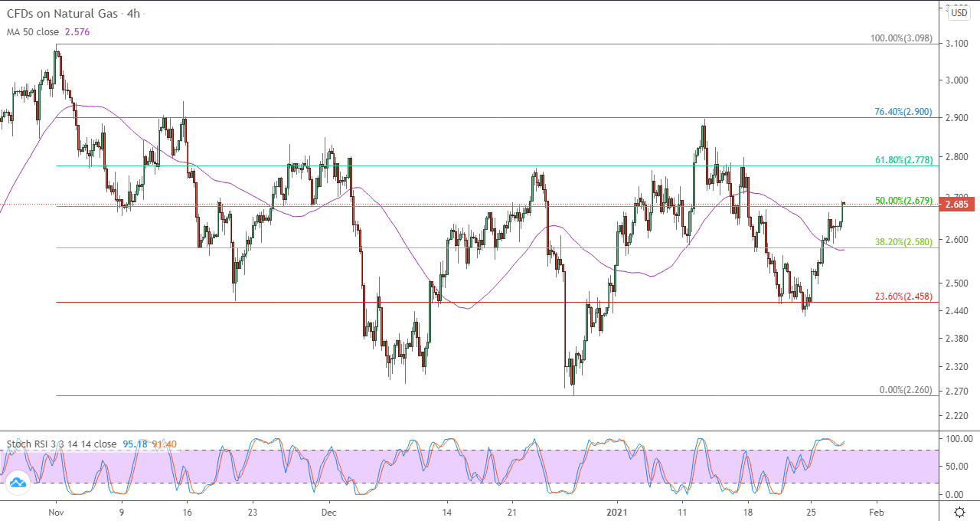Click the TradingView cloud logo icon
This screenshot has width=980, height=521.
click(17, 482)
